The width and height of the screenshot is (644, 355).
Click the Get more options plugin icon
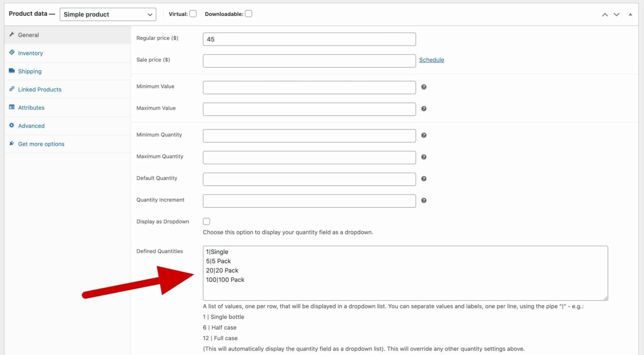point(12,143)
